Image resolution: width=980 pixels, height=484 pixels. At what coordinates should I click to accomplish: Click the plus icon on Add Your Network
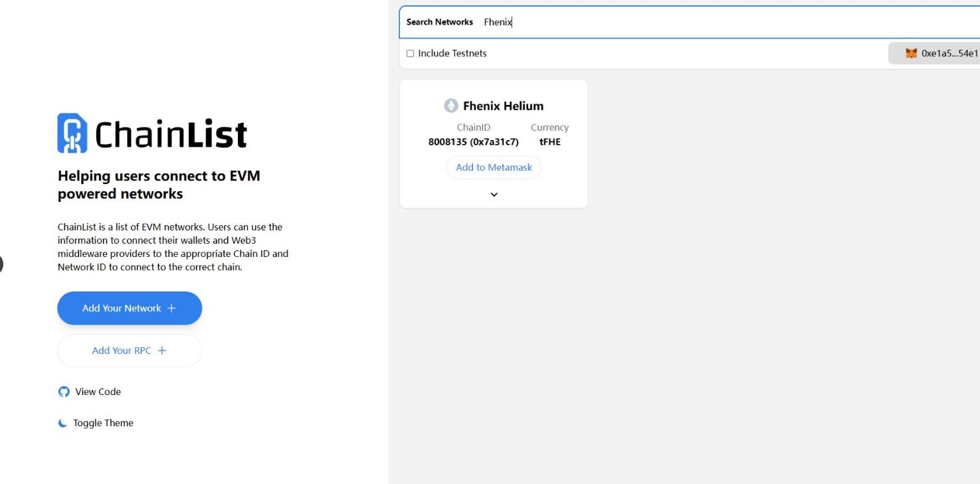tap(171, 308)
